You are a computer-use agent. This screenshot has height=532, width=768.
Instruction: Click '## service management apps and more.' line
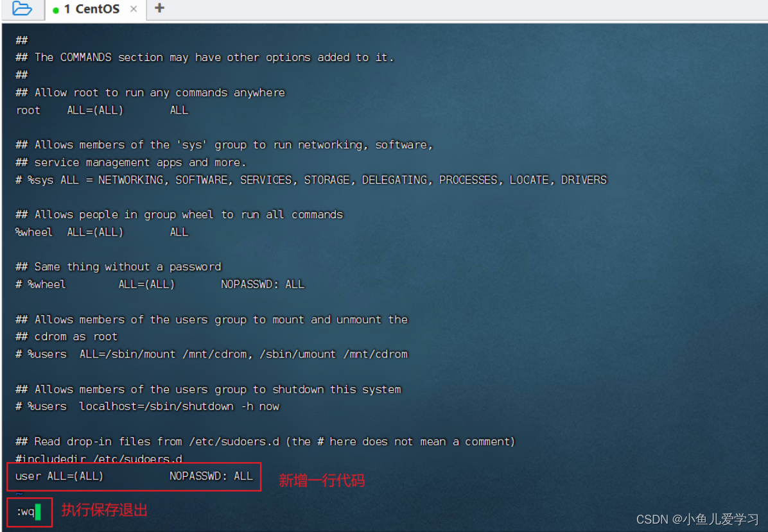coord(131,162)
